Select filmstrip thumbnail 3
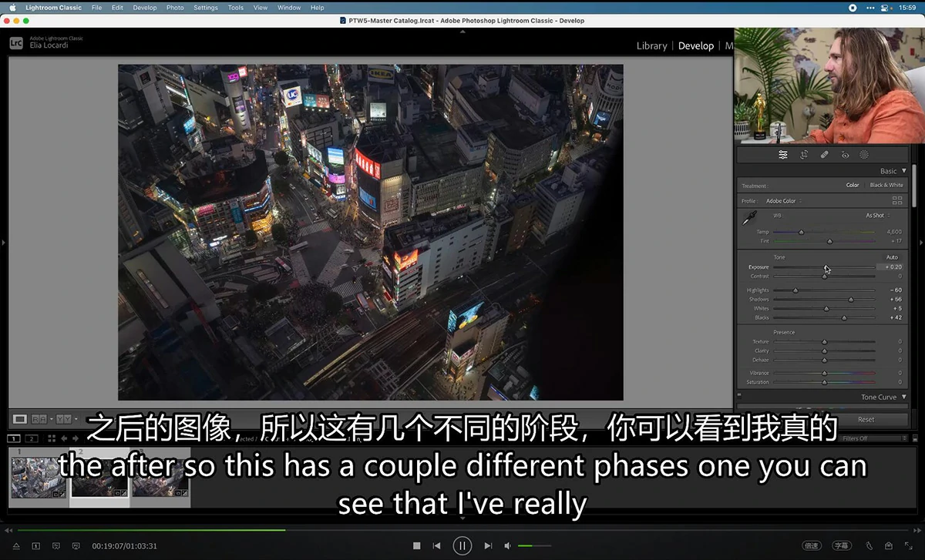The image size is (925, 560). [x=161, y=478]
